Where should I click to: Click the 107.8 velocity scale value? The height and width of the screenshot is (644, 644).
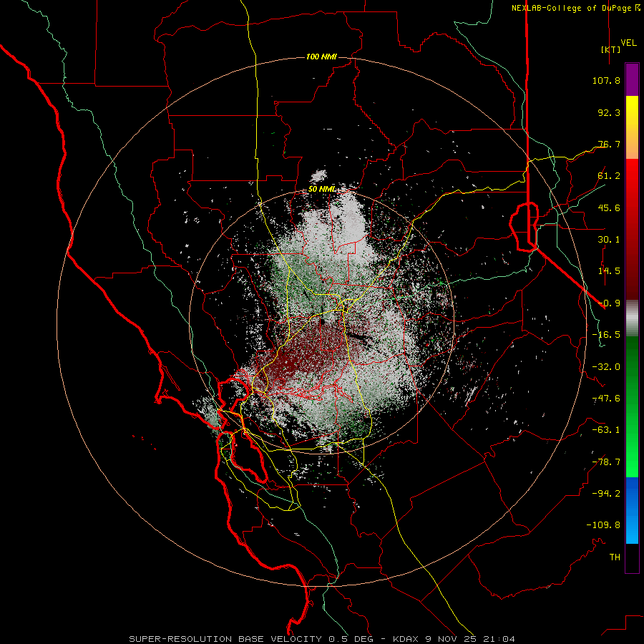(606, 80)
